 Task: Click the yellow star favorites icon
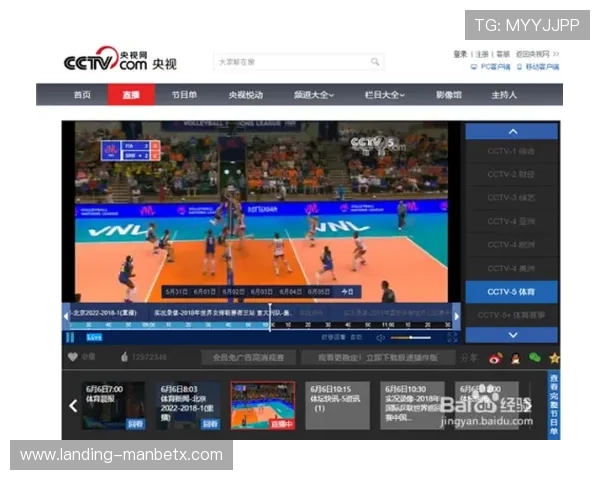(554, 357)
